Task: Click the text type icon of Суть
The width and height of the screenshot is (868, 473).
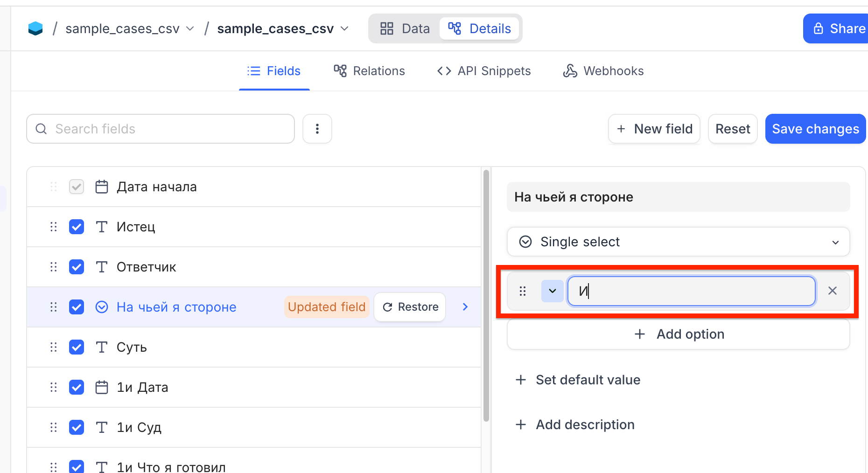Action: 102,347
